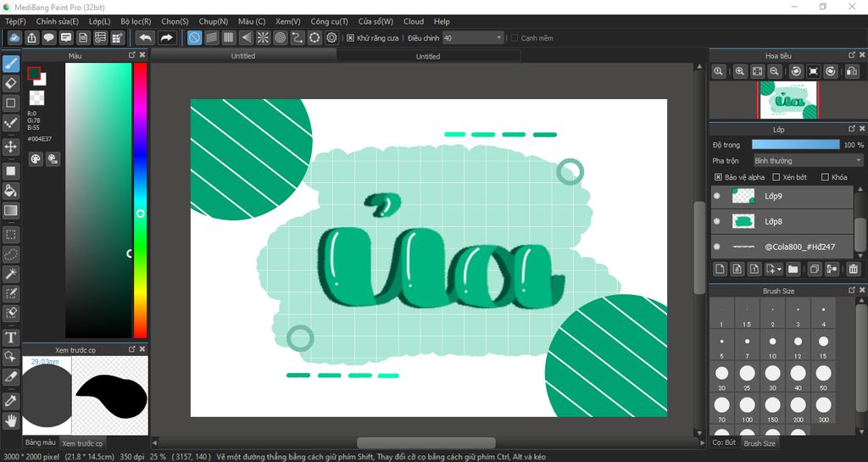This screenshot has width=868, height=462.
Task: Choose the Magic Wand selection tool
Action: point(11,273)
